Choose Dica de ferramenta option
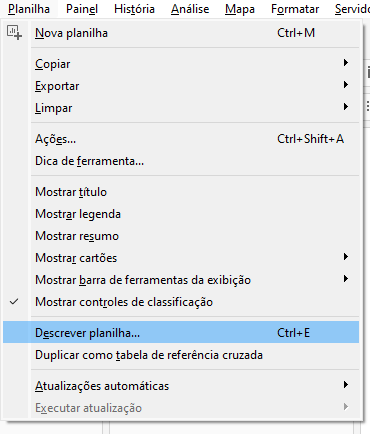The width and height of the screenshot is (370, 434). coord(181,161)
